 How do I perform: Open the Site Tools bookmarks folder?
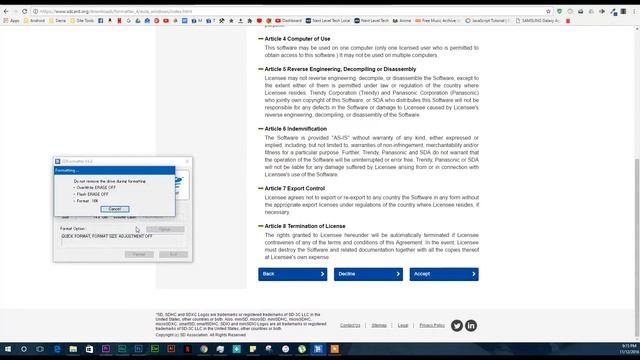(x=82, y=20)
